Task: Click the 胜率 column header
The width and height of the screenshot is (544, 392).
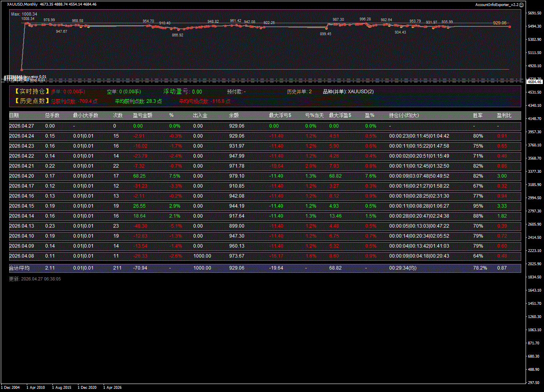Action: pos(478,115)
